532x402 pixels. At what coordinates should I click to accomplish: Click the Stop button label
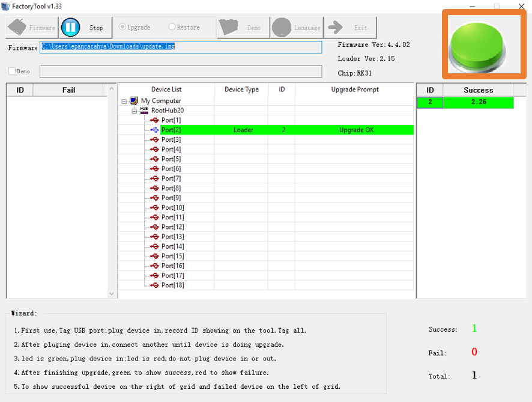(x=96, y=28)
